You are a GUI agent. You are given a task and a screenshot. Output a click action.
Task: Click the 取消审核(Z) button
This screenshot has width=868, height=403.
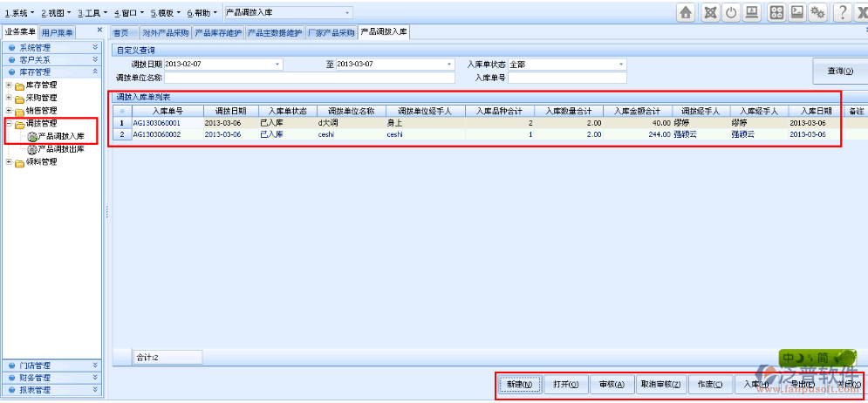[660, 384]
